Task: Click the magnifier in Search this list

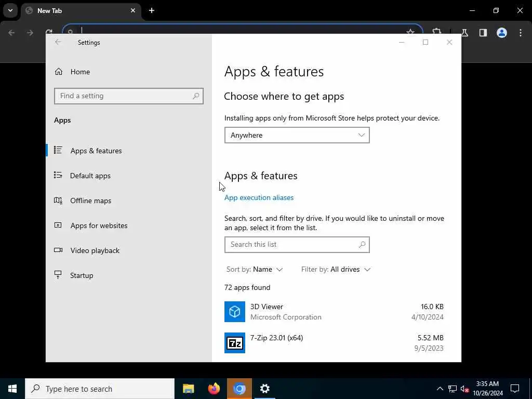Action: click(362, 244)
